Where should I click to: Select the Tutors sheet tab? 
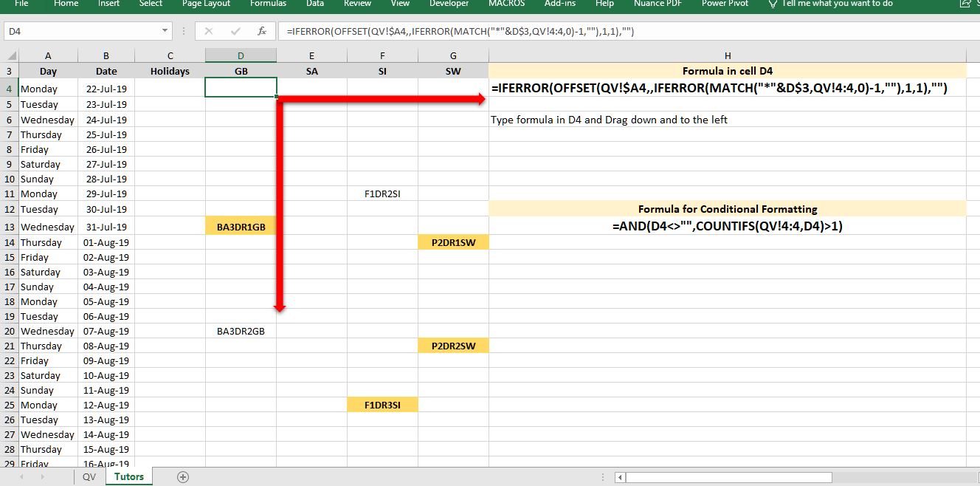[x=128, y=477]
